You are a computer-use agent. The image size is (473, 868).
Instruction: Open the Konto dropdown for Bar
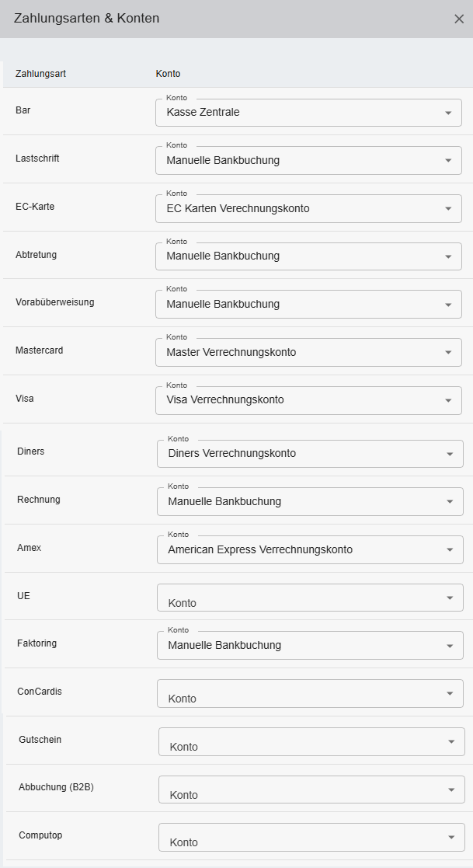(x=308, y=113)
